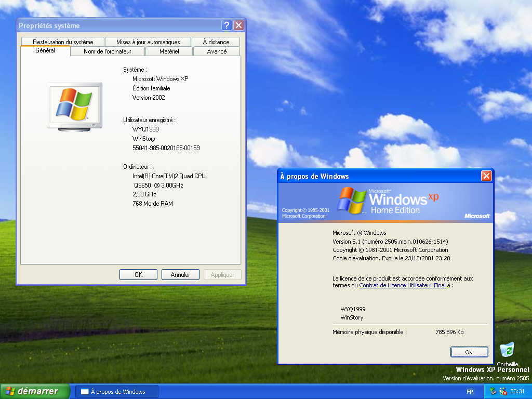
Task: Click the 768 Mo de RAM text
Action: [x=153, y=204]
